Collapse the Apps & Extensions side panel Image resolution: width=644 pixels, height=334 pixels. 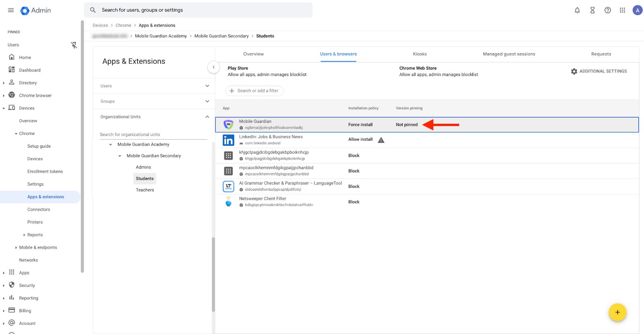pyautogui.click(x=214, y=67)
